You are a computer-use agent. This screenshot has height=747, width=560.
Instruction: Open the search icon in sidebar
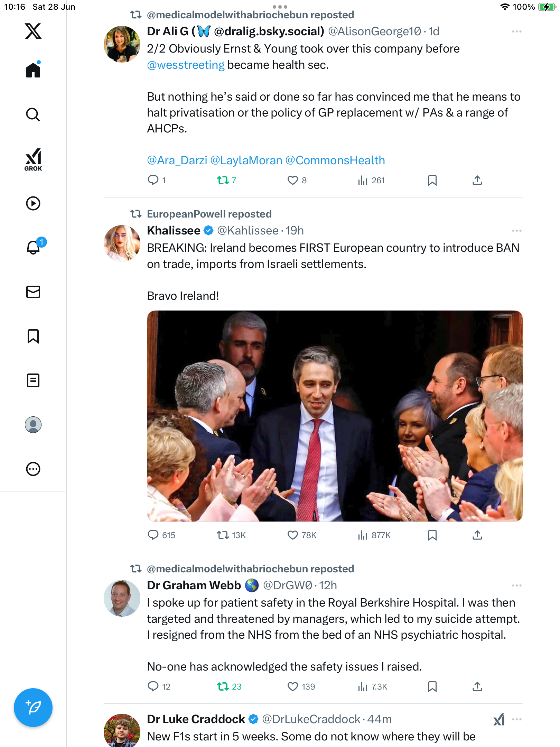pyautogui.click(x=33, y=114)
